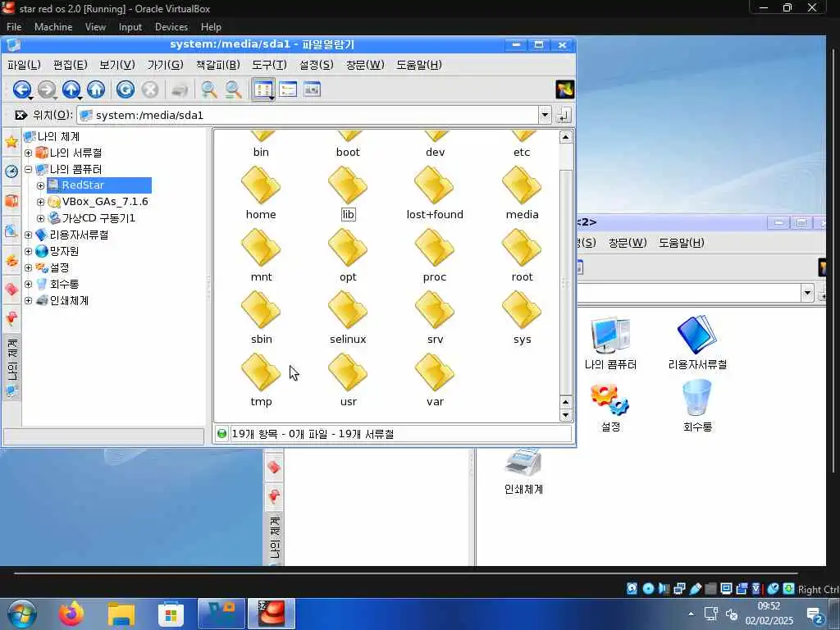This screenshot has height=630, width=840.
Task: Go up one folder level
Action: click(71, 89)
